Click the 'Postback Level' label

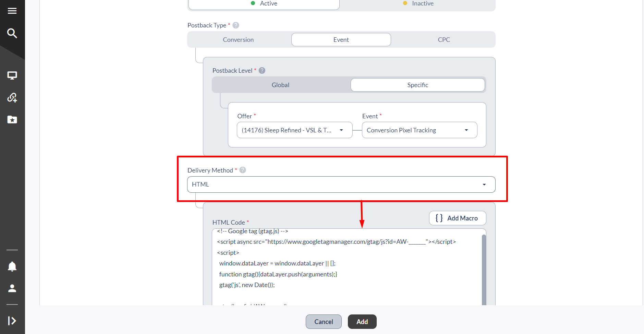(x=232, y=71)
